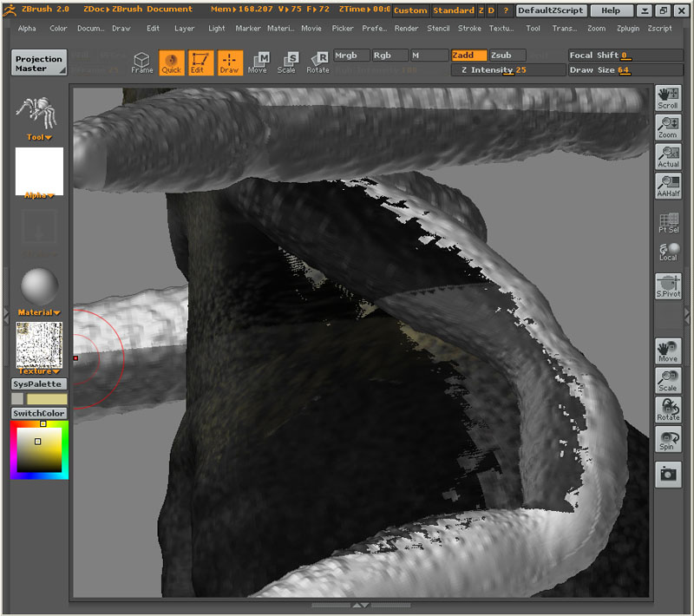Click the hue selector on color ring

click(x=43, y=423)
